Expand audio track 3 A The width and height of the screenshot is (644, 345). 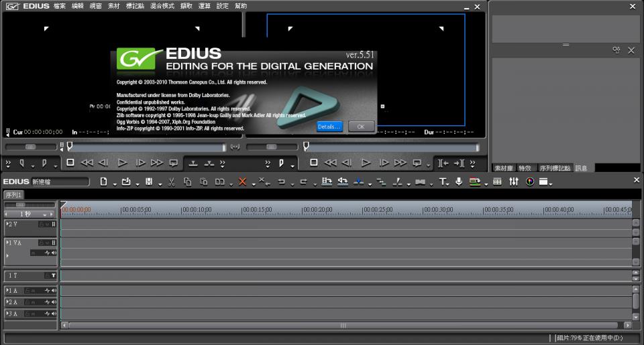pos(7,314)
